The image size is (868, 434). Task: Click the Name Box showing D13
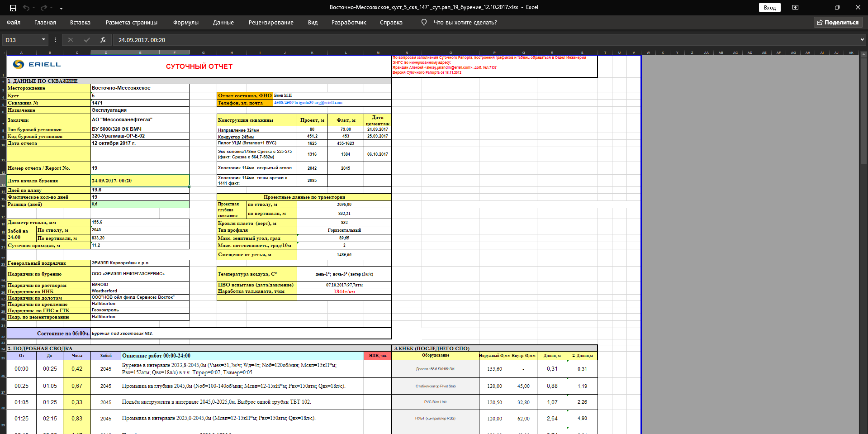(21, 40)
